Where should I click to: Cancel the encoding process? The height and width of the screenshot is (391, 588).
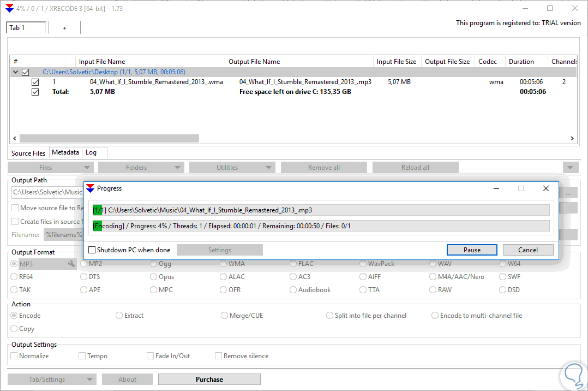point(528,250)
